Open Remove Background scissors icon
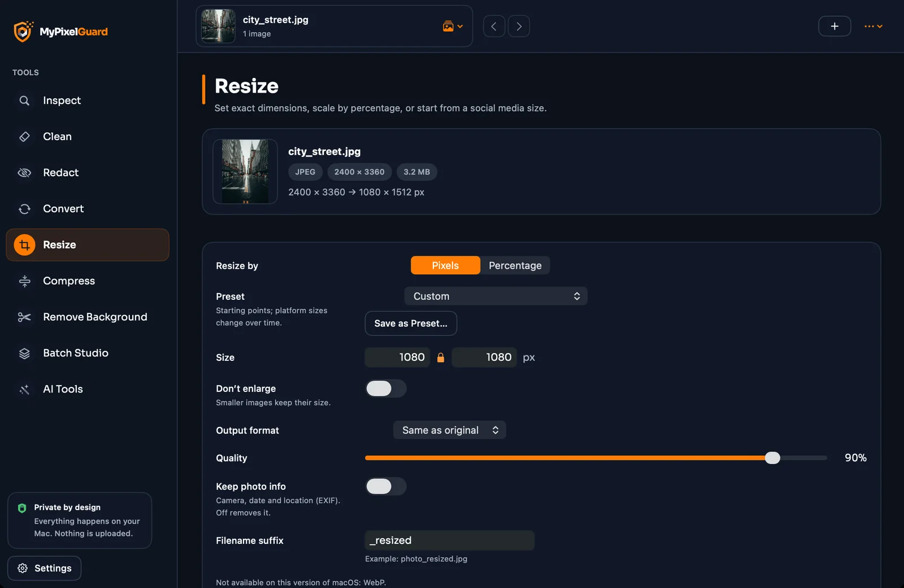The image size is (904, 588). (24, 317)
